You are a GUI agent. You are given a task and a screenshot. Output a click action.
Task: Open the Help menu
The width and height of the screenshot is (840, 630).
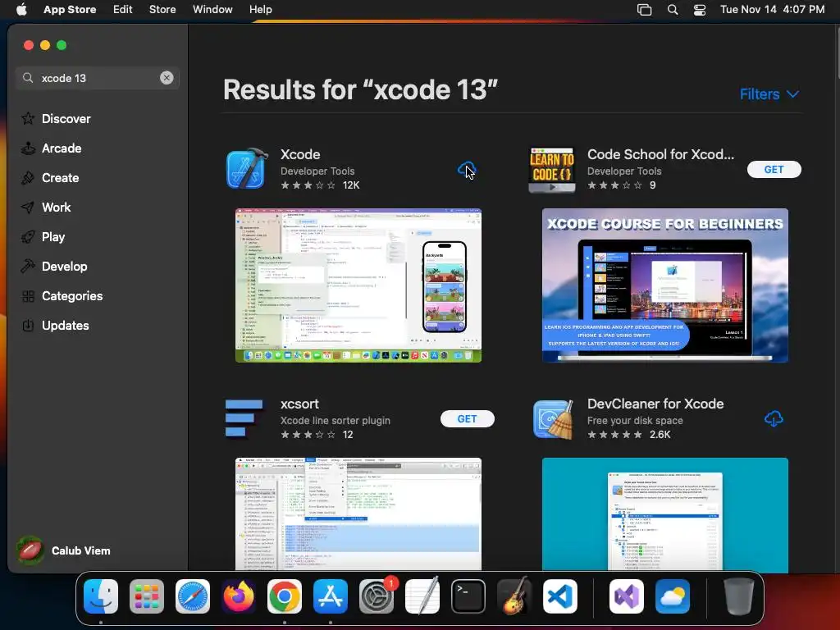click(x=260, y=10)
